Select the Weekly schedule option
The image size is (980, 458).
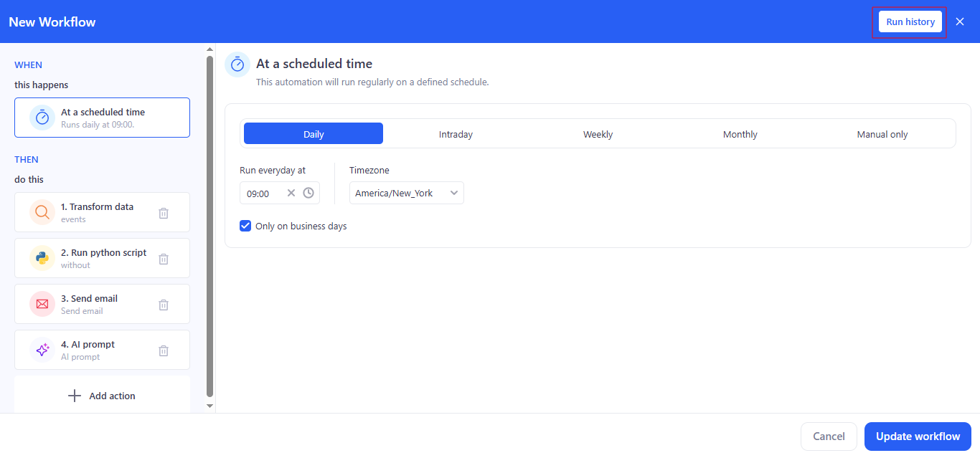click(x=598, y=133)
